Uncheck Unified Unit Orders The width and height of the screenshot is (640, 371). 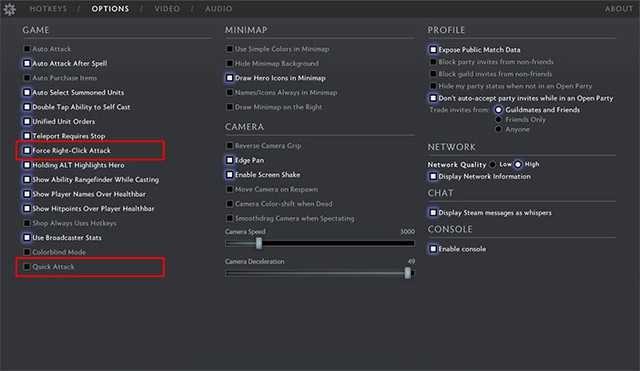[27, 121]
